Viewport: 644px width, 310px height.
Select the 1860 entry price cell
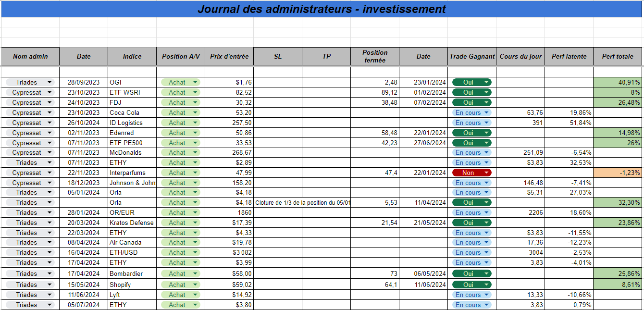point(229,212)
